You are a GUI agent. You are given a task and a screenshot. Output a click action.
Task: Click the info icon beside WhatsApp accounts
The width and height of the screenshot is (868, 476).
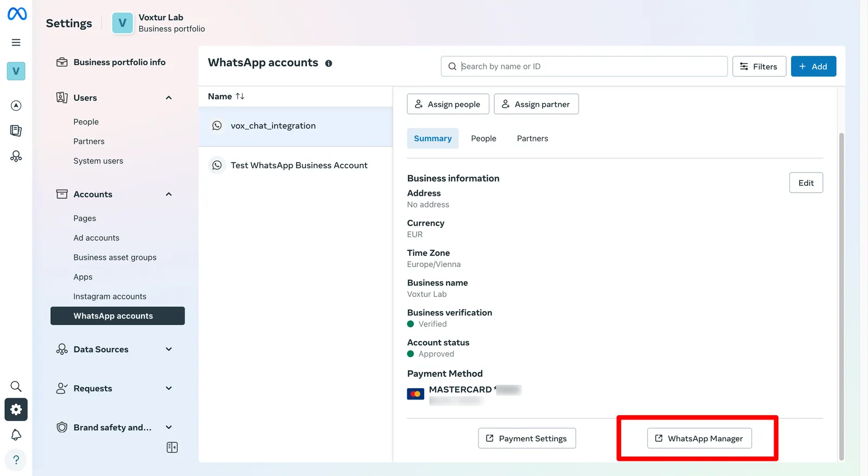coord(329,64)
